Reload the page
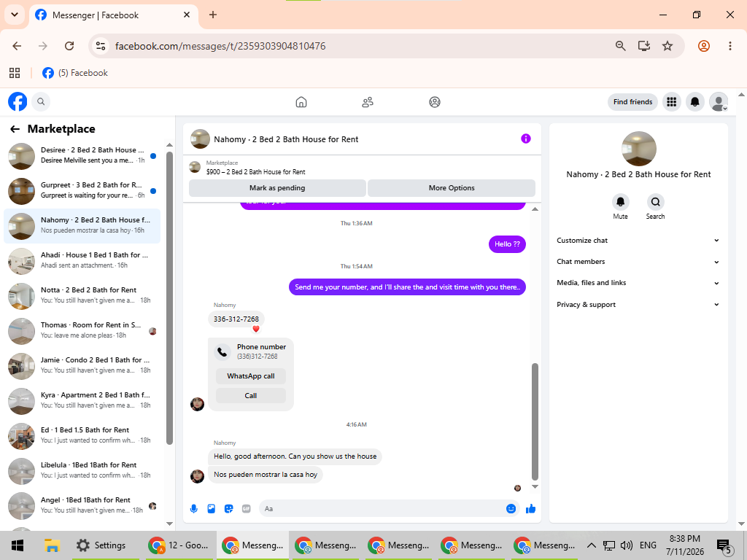This screenshot has width=747, height=560. coord(69,46)
